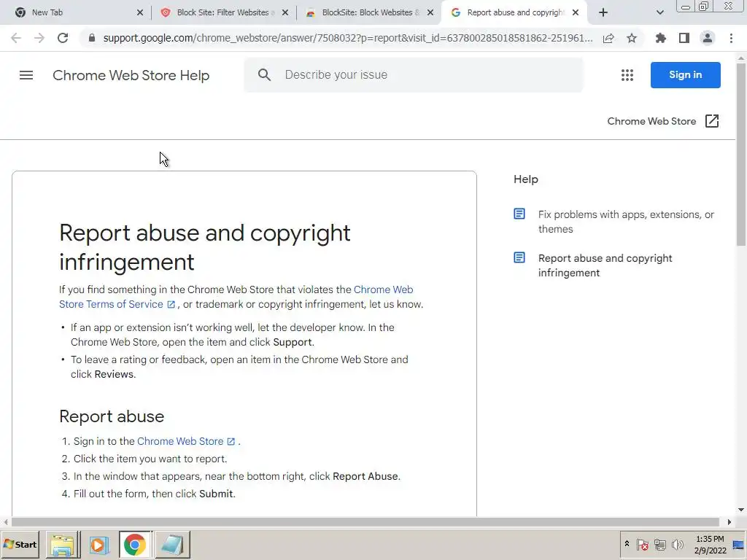Open the hamburger main menu
Image resolution: width=747 pixels, height=560 pixels.
coord(26,75)
